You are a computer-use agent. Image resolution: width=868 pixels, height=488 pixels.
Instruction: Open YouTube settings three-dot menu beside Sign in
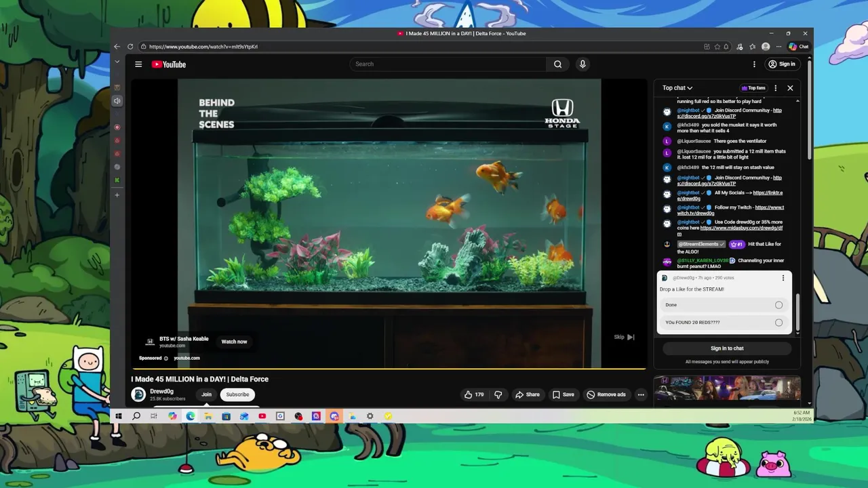(754, 64)
